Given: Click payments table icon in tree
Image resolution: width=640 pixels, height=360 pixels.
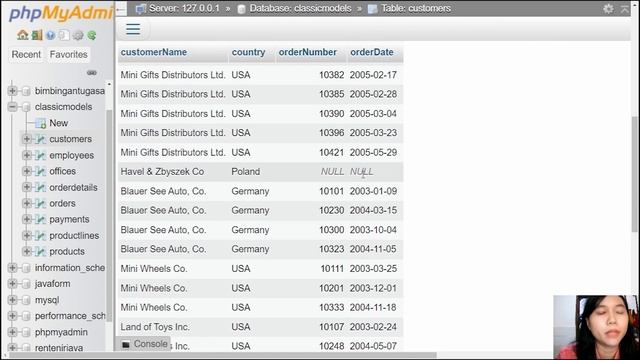Looking at the screenshot, I should click(x=40, y=220).
